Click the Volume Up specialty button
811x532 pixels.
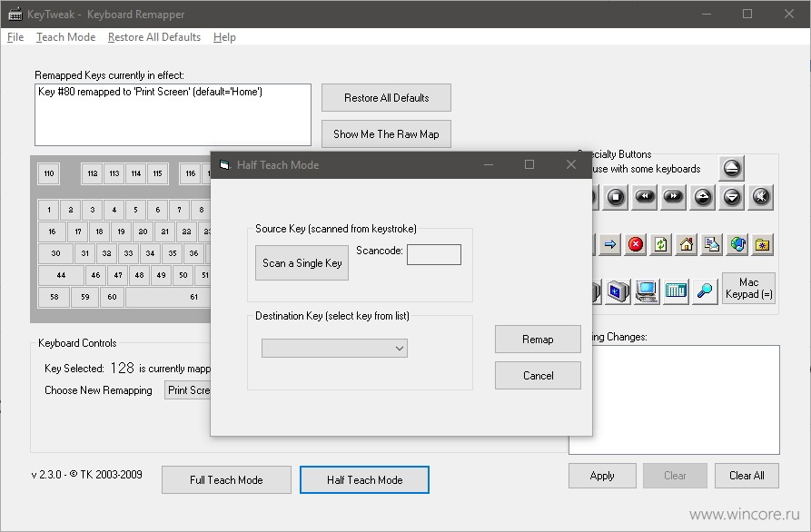(702, 197)
